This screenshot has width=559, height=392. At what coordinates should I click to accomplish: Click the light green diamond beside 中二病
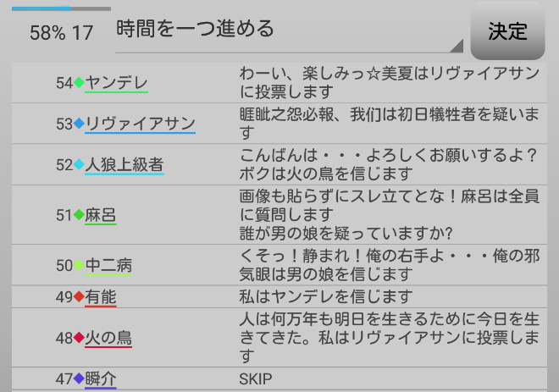pyautogui.click(x=80, y=266)
